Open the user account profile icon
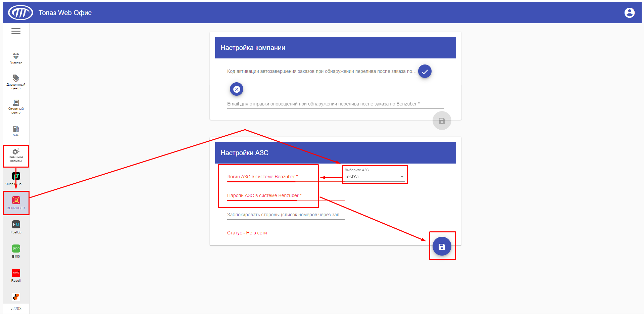 [x=629, y=13]
